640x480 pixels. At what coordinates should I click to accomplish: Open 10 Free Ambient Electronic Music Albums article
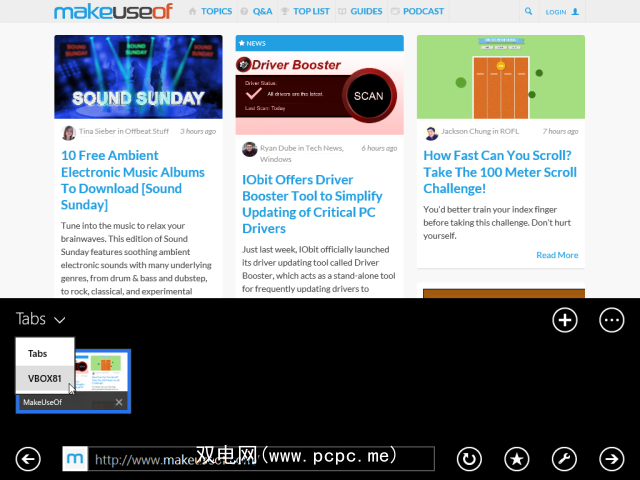133,180
